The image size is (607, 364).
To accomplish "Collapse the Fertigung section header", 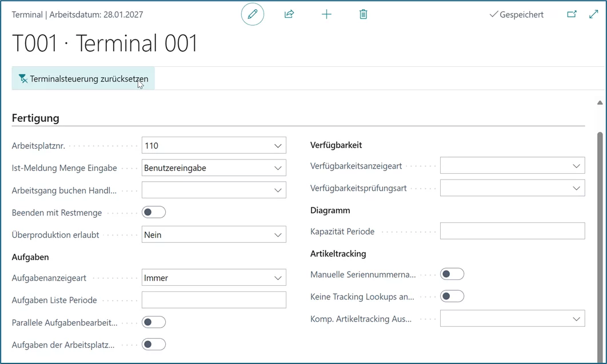I will (x=35, y=118).
